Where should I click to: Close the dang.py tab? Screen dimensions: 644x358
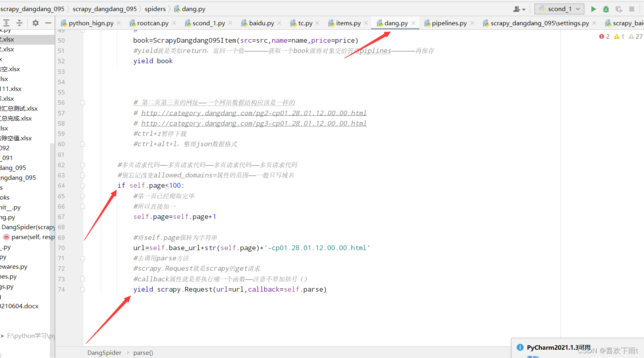413,23
